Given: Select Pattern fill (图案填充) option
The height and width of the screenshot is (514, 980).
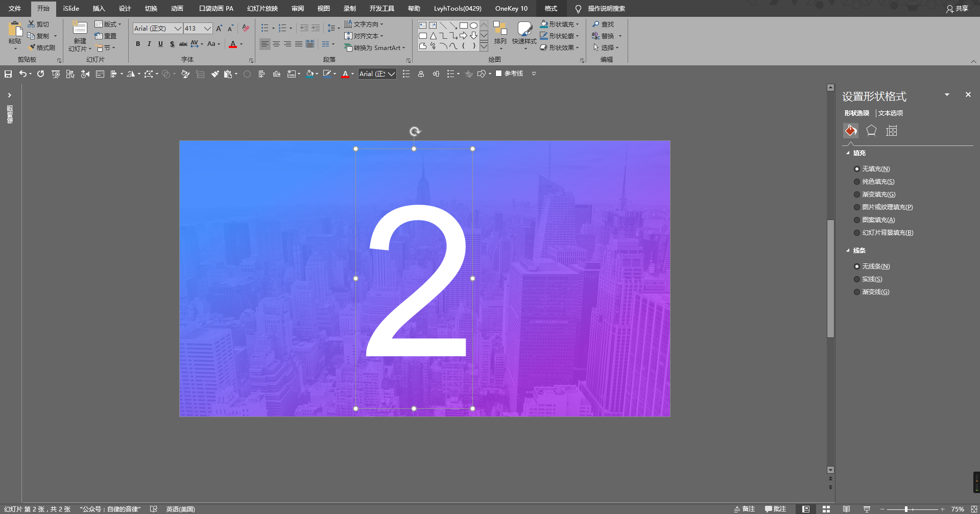Looking at the screenshot, I should (x=874, y=220).
